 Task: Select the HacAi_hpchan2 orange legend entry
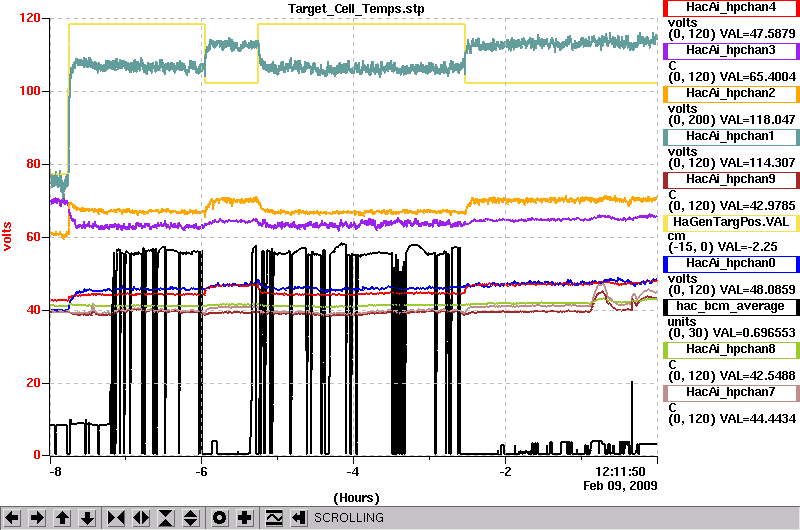731,94
